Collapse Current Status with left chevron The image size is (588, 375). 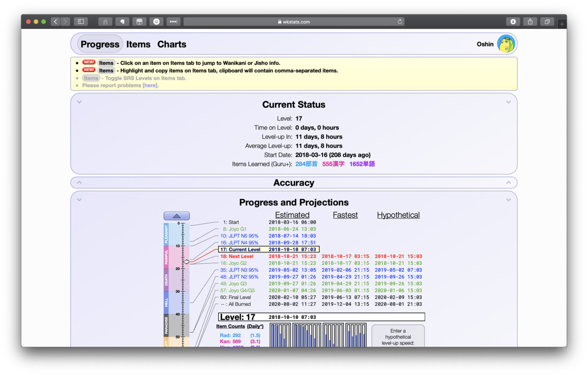coord(79,102)
